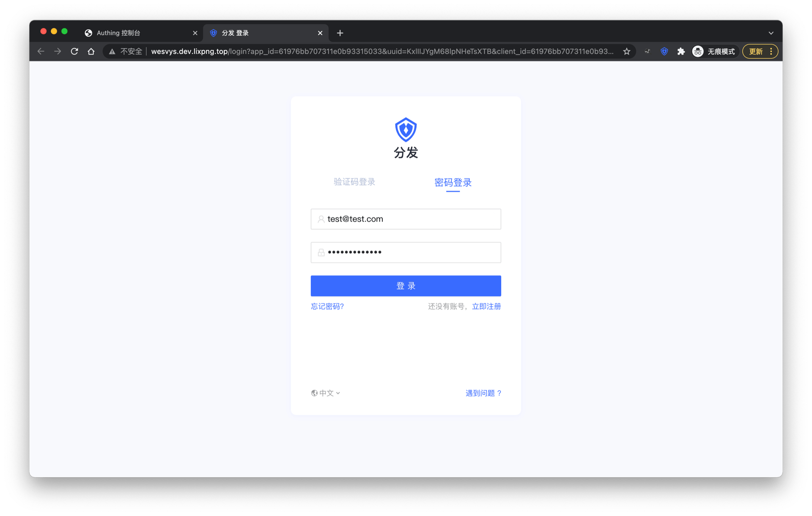This screenshot has height=516, width=812.
Task: Click the back navigation arrow
Action: (x=41, y=52)
